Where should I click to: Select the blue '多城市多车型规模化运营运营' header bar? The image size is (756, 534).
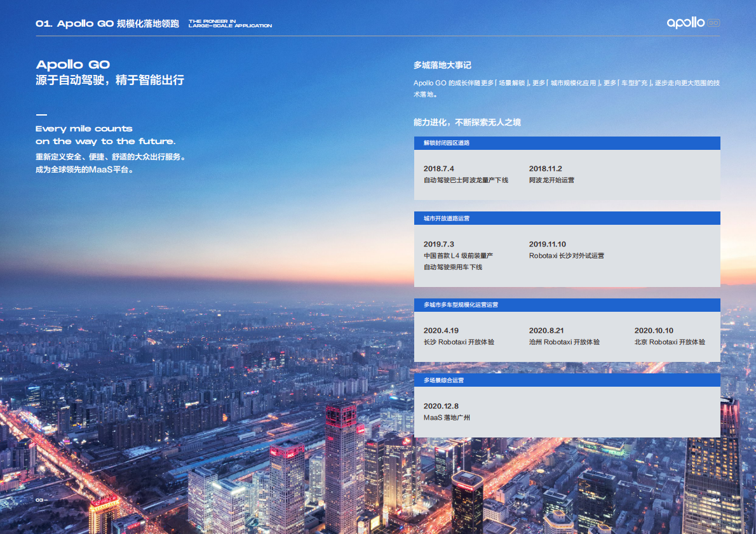pos(567,305)
